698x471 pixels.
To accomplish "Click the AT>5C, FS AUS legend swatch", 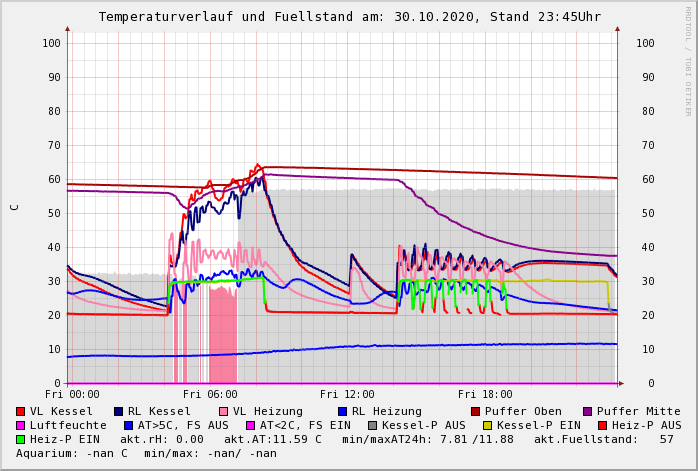I will [x=128, y=425].
